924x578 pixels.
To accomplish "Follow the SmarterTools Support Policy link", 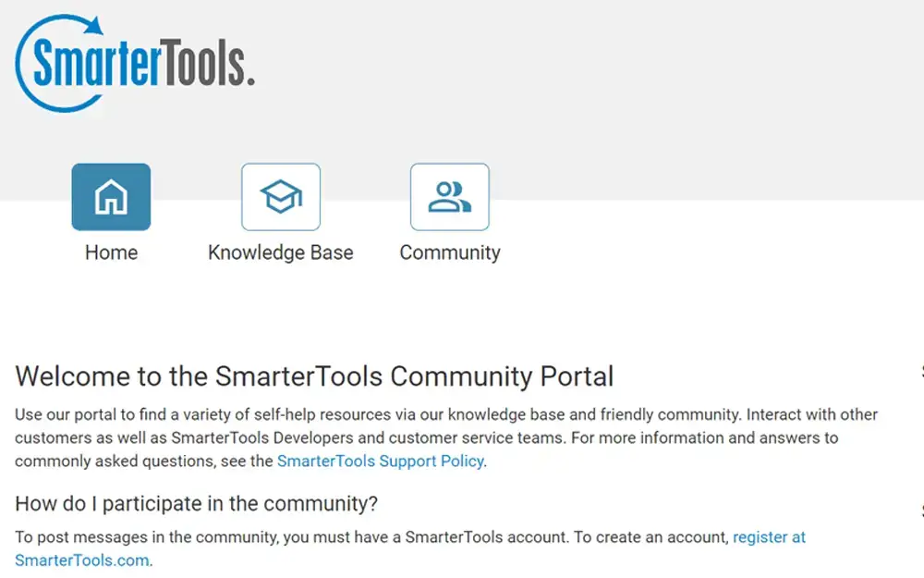I will 381,461.
